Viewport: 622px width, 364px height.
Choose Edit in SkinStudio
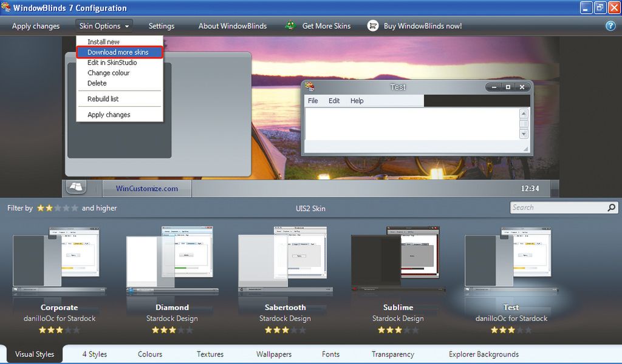pos(120,62)
